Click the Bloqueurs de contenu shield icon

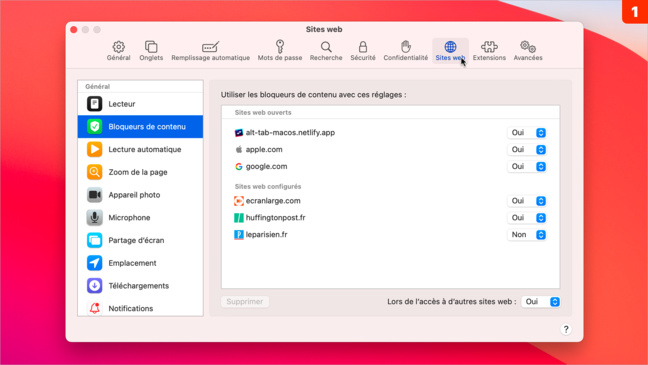94,126
